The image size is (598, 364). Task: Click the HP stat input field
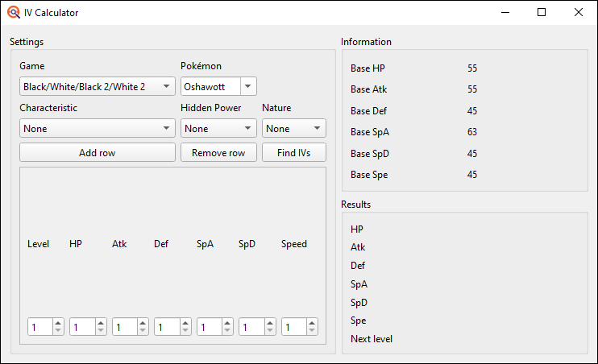(82, 327)
